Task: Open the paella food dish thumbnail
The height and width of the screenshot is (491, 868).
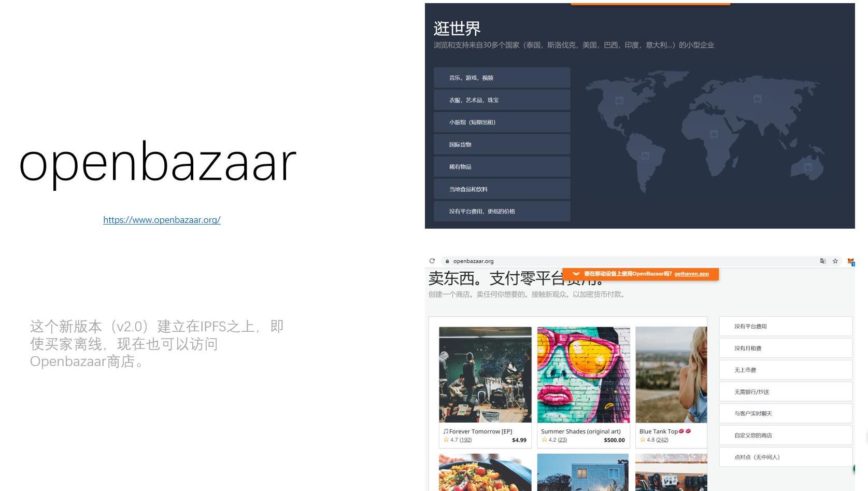Action: pos(485,472)
